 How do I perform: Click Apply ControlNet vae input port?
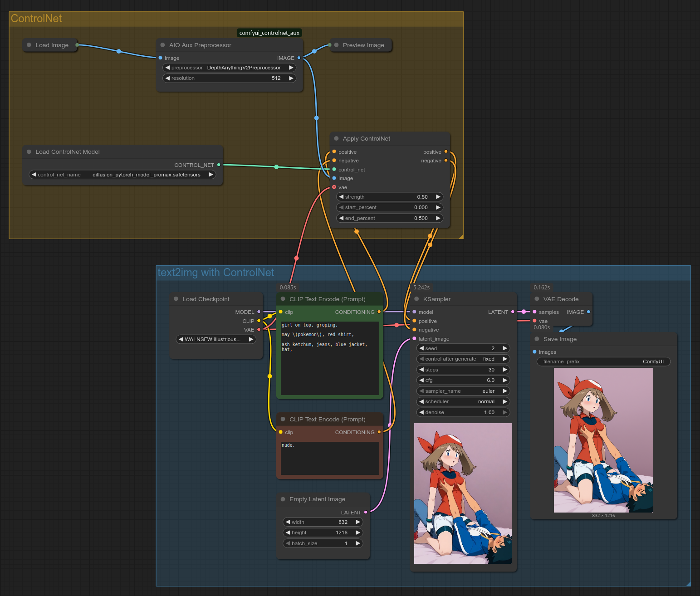click(x=334, y=187)
